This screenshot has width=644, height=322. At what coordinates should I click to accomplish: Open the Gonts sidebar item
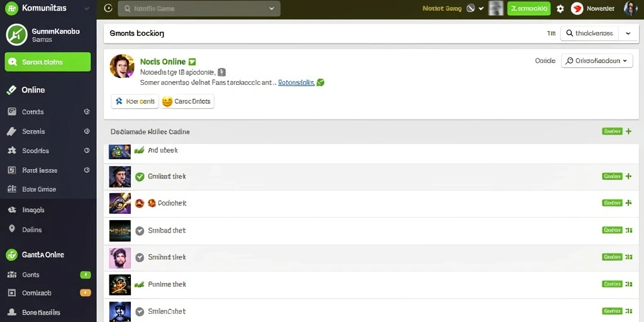click(x=31, y=275)
